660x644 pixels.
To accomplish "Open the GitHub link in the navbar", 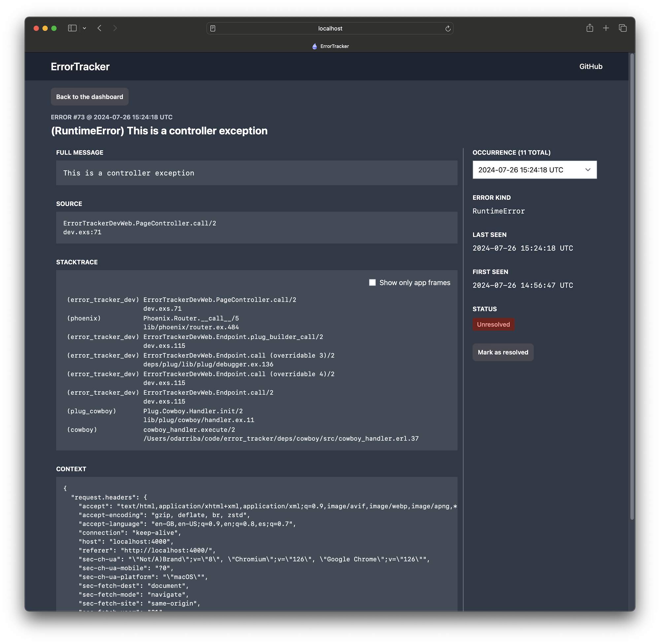I will click(x=591, y=66).
